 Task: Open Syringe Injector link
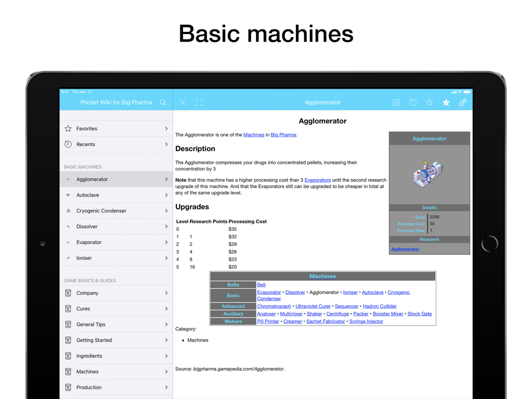366,321
